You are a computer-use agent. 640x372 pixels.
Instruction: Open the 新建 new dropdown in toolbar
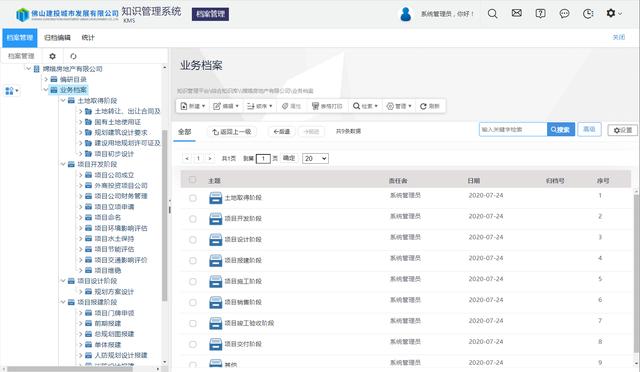(193, 106)
